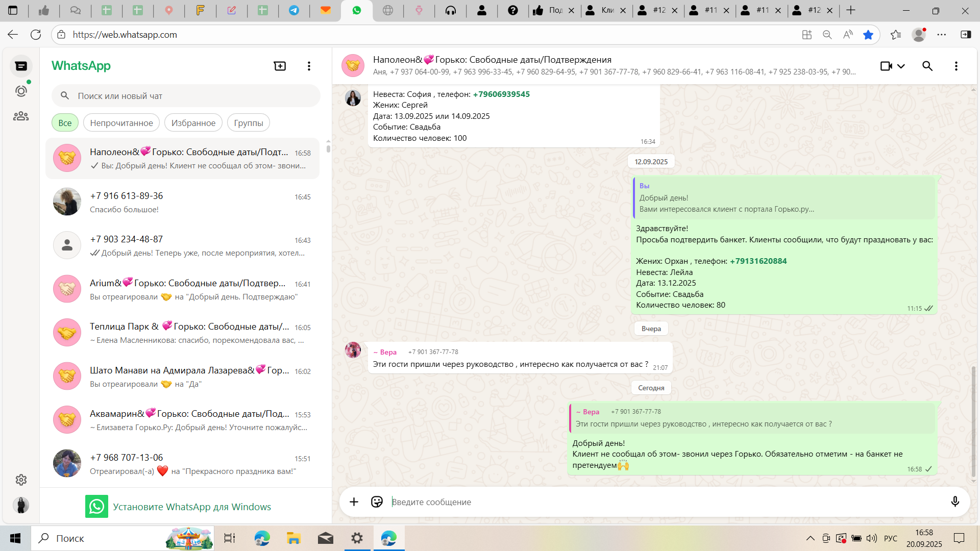
Task: Click phone number +79131620884 in message
Action: [758, 261]
